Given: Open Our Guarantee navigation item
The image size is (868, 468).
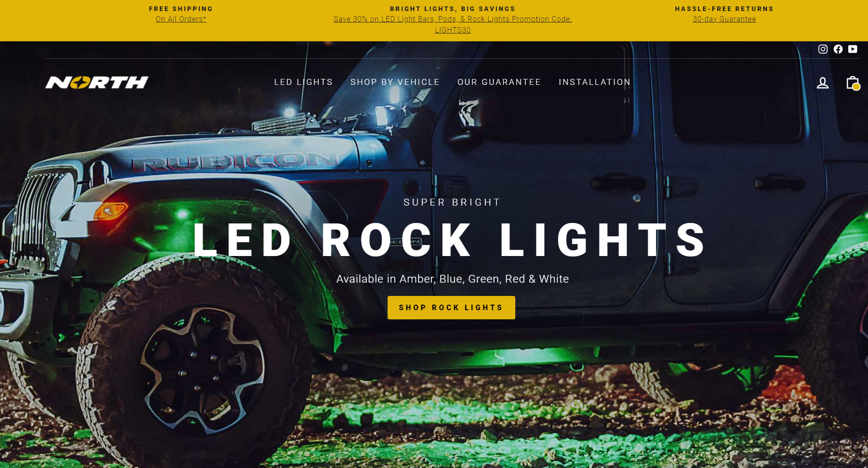Looking at the screenshot, I should pos(499,82).
